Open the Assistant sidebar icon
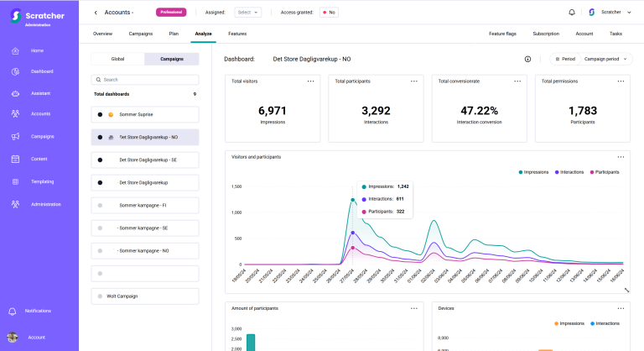 tap(16, 93)
